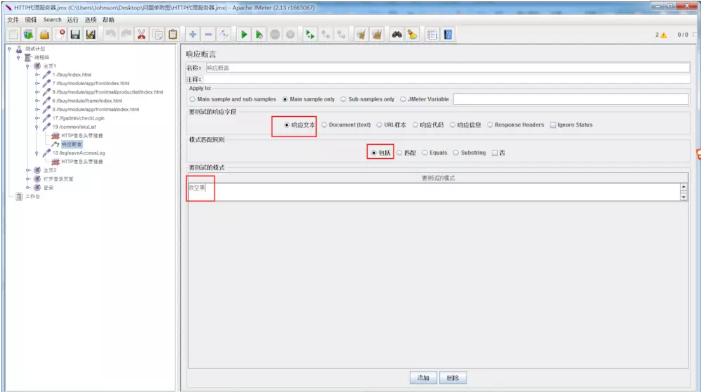Collapse the 10 /log/saveAccessLog sampler node

click(x=37, y=153)
